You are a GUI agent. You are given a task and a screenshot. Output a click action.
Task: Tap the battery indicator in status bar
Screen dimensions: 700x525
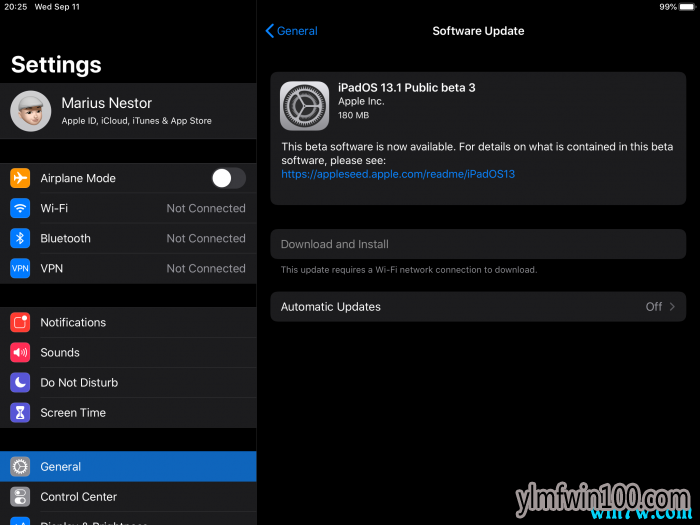click(x=688, y=7)
